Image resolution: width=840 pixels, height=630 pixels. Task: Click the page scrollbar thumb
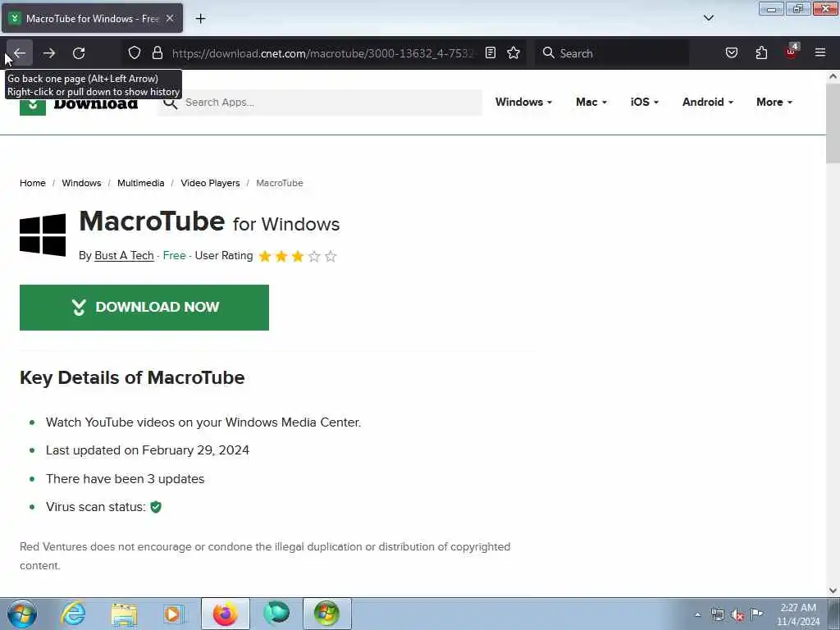point(833,124)
